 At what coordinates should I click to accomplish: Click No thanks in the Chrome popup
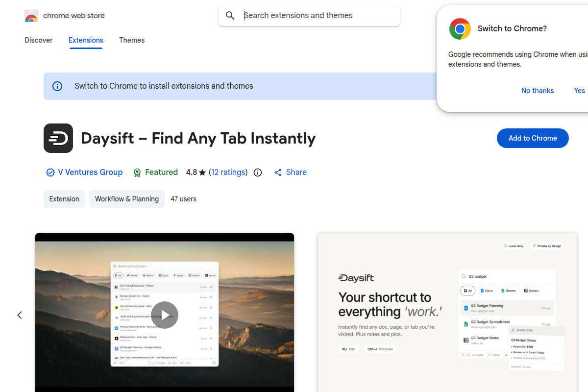click(538, 91)
